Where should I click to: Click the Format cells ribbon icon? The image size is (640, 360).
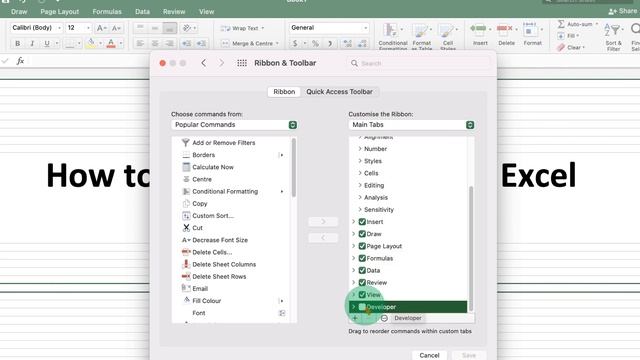click(532, 34)
